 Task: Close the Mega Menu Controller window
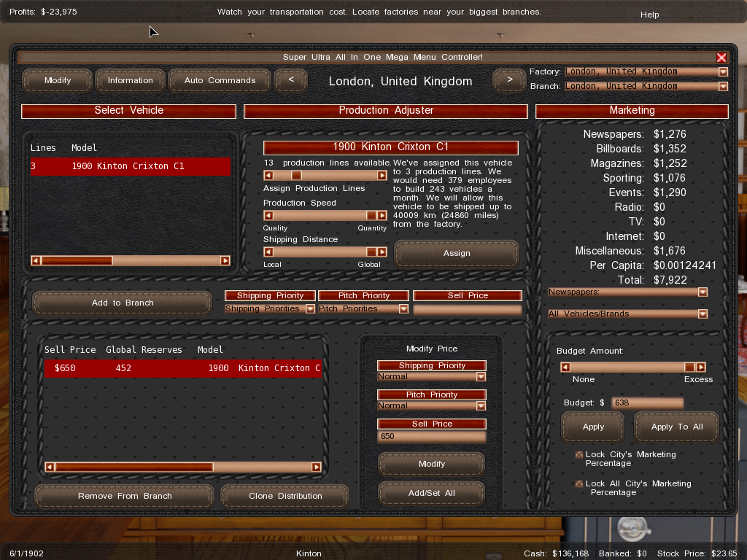(721, 58)
